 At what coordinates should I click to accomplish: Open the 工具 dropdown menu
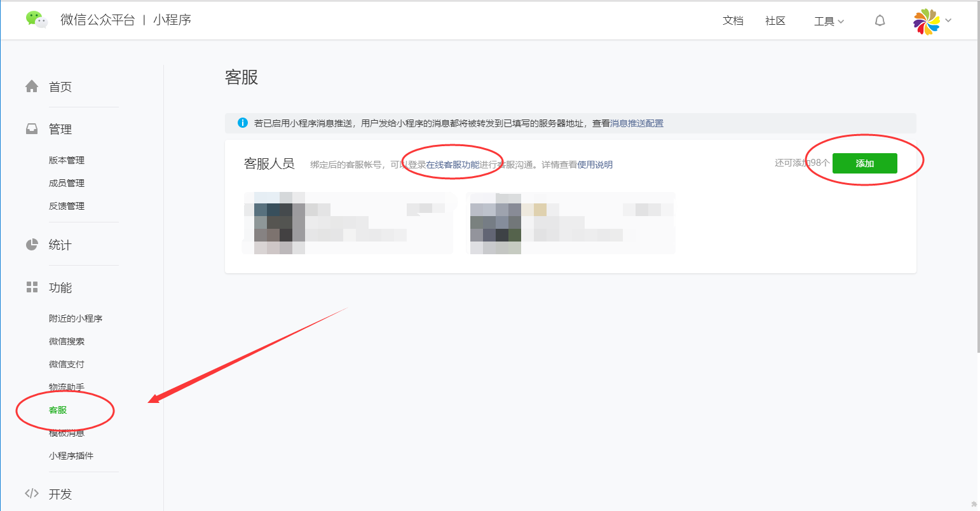(x=829, y=21)
